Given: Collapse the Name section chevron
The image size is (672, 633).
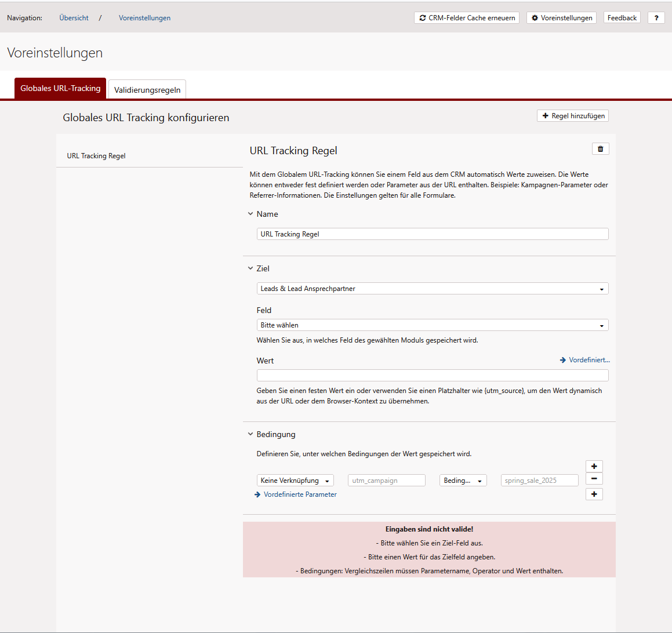Looking at the screenshot, I should pos(250,214).
